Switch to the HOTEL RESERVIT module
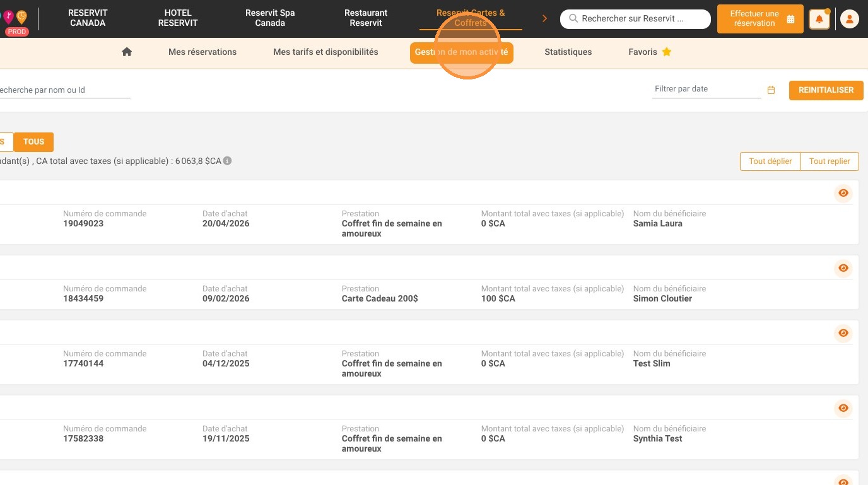Screen dimensions: 868x485 click(178, 18)
